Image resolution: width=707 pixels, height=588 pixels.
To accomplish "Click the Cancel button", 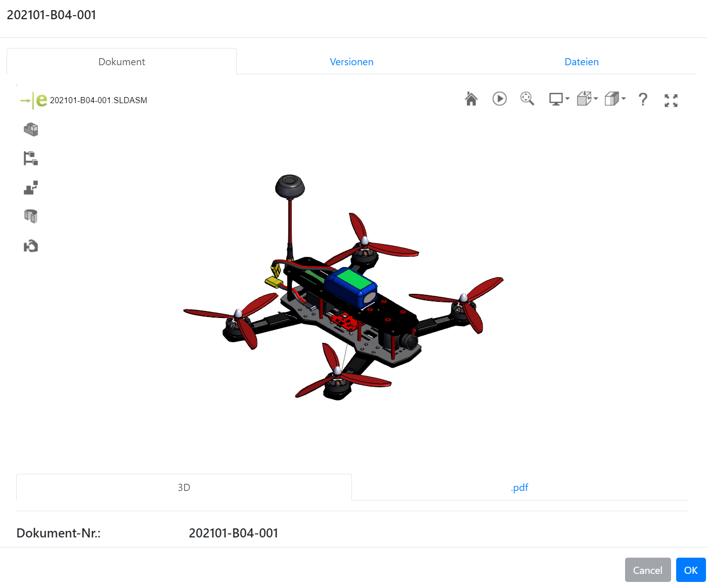I will coord(647,570).
